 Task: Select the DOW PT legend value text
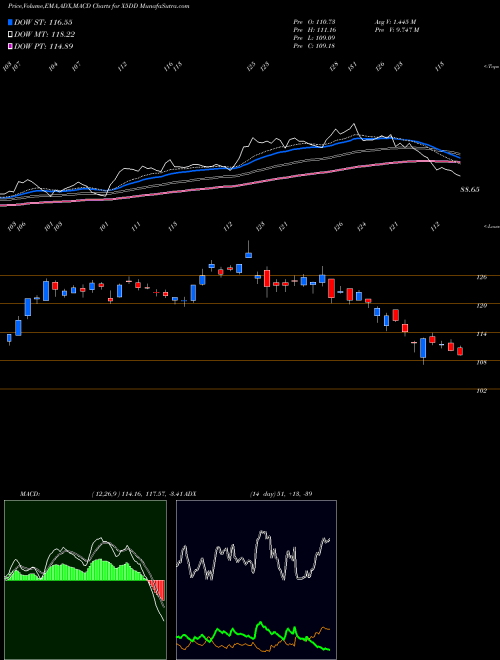click(x=61, y=46)
